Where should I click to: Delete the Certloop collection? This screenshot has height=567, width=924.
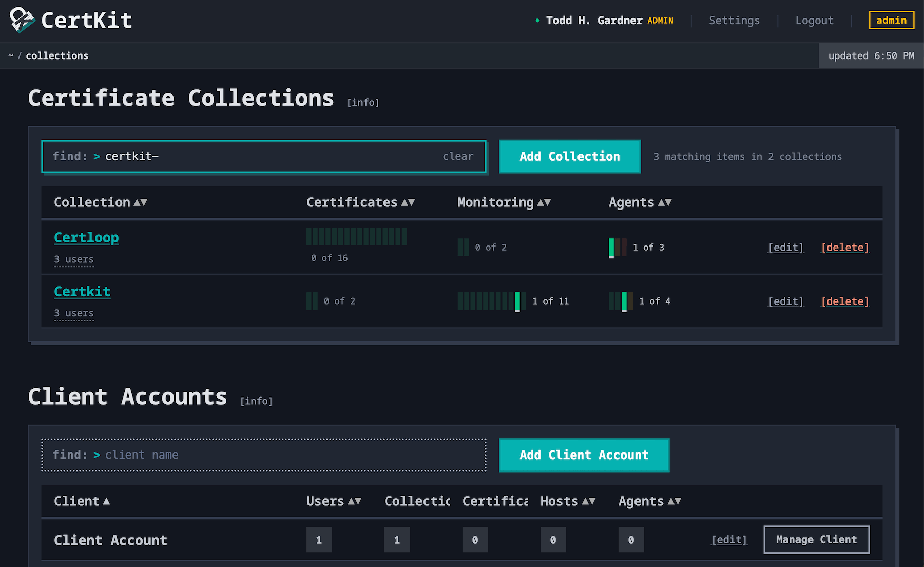tap(845, 248)
